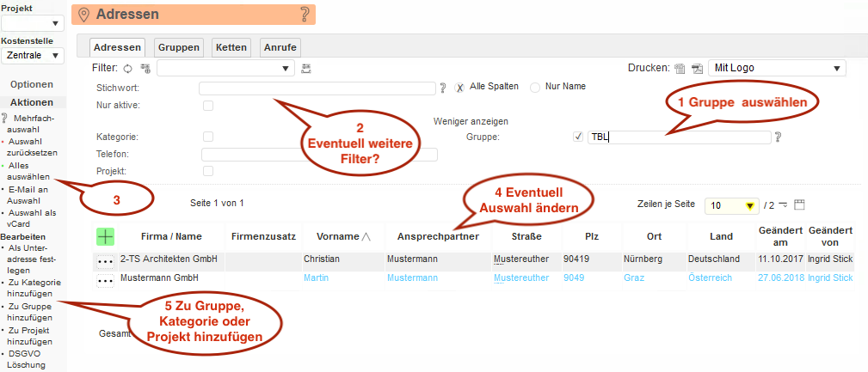Click the export icon left of Mit Logo
Viewport: 868px width, 372px height.
(697, 69)
